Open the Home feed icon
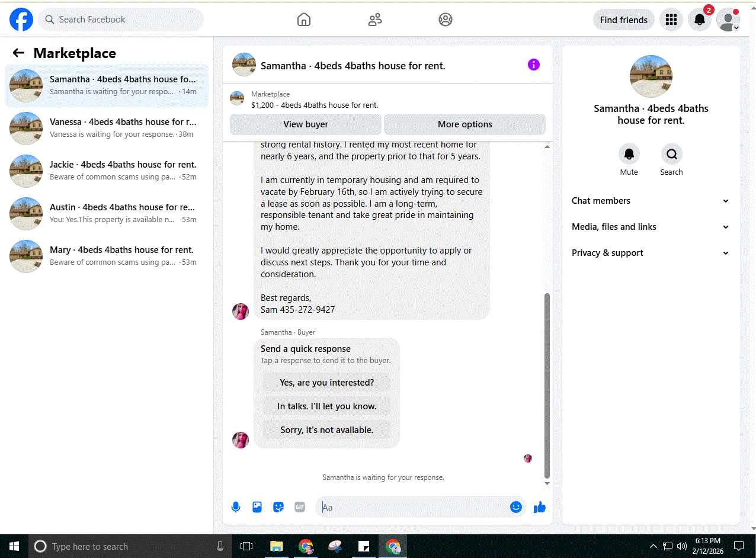The height and width of the screenshot is (558, 756). [303, 20]
